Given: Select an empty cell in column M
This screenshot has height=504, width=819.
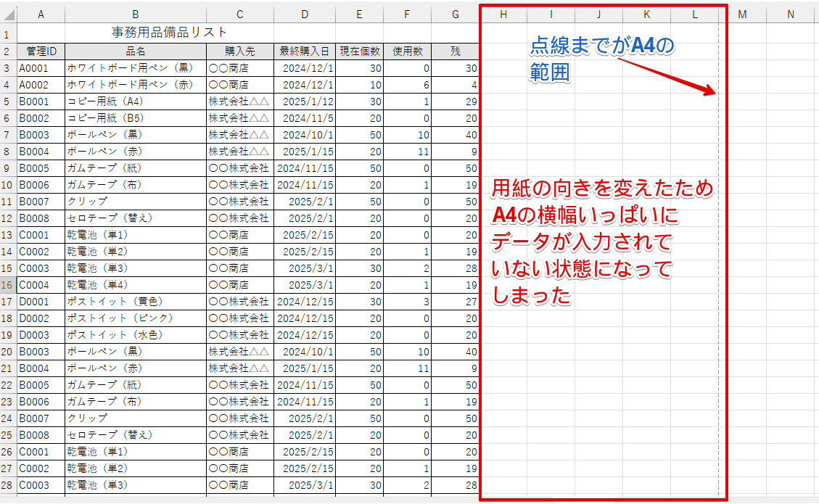Looking at the screenshot, I should [x=742, y=218].
